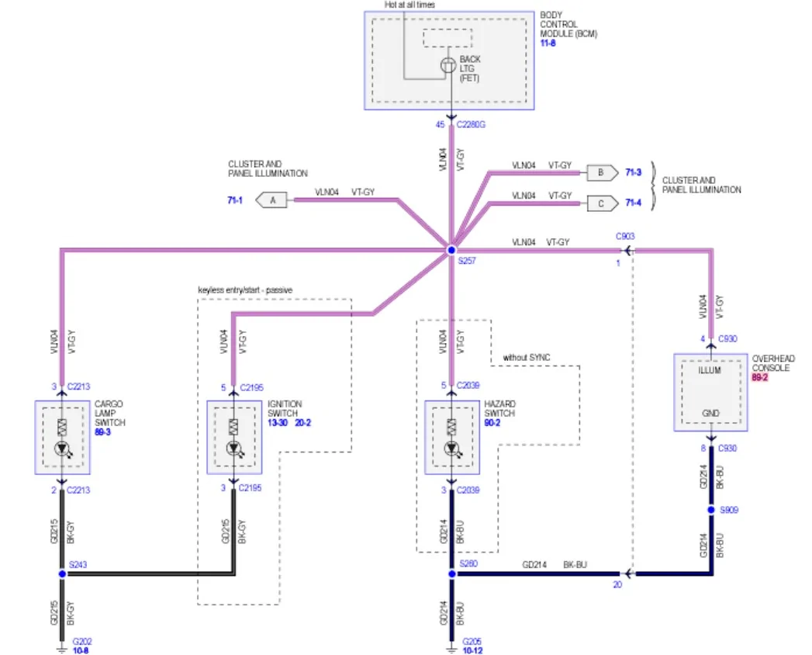
Task: Open page reference 71-4 beside connector C
Action: [x=634, y=203]
